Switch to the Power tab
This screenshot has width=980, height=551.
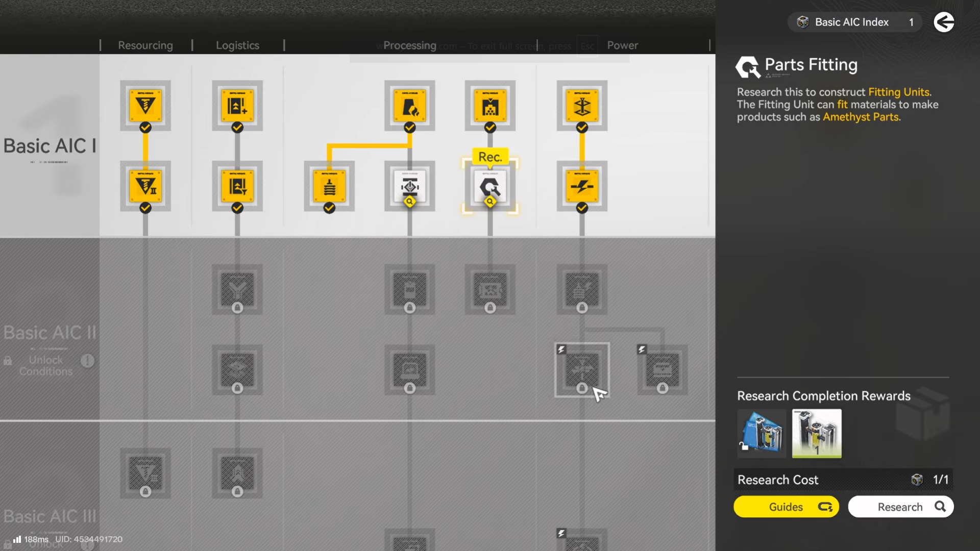[x=622, y=45]
